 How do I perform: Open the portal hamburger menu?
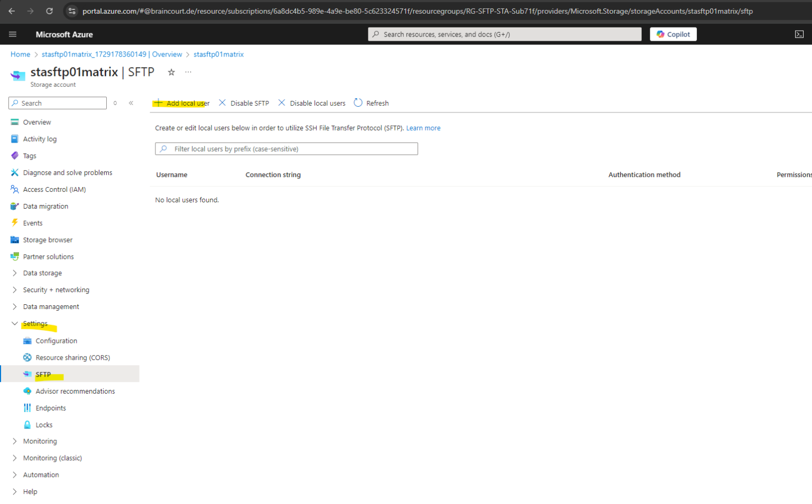pyautogui.click(x=13, y=34)
